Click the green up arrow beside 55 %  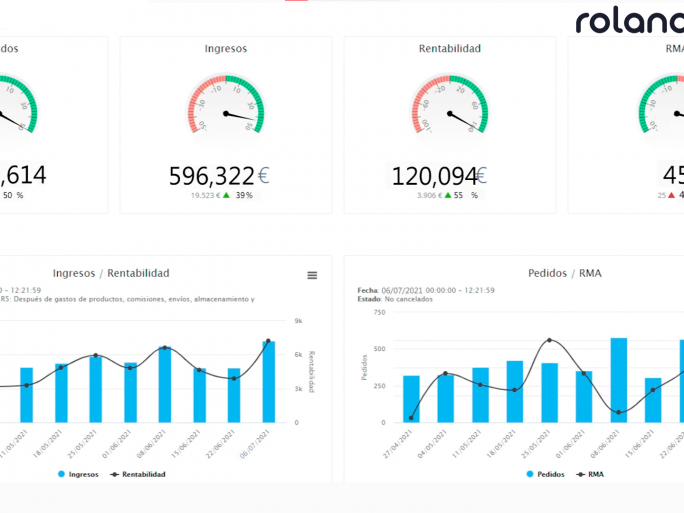448,195
